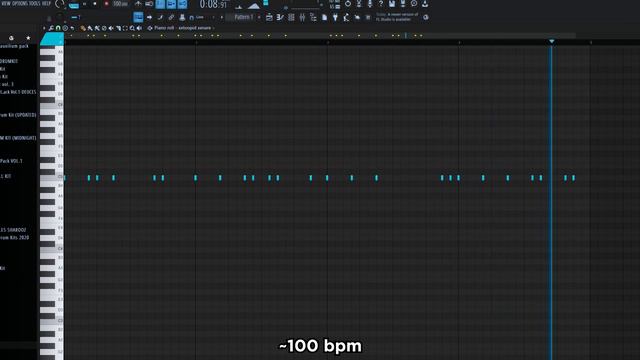Open piano roll wrench options icon

(51, 28)
